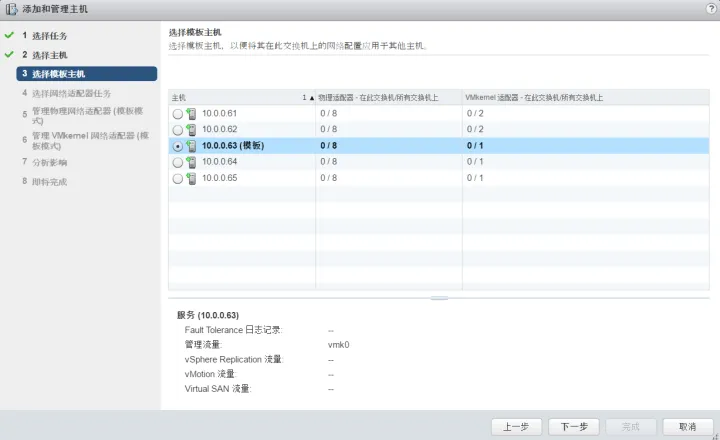Click host icon for 10.0.0.61
720x440 pixels.
[x=191, y=113]
